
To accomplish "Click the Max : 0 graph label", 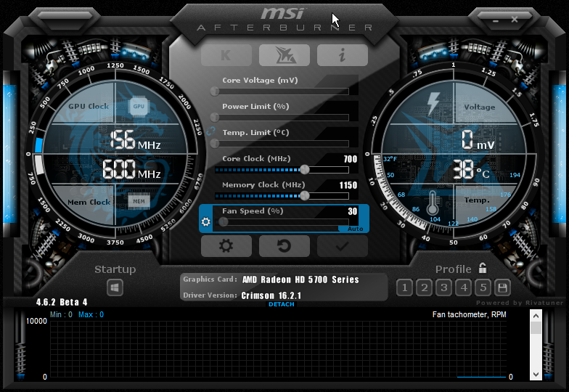I will [91, 314].
